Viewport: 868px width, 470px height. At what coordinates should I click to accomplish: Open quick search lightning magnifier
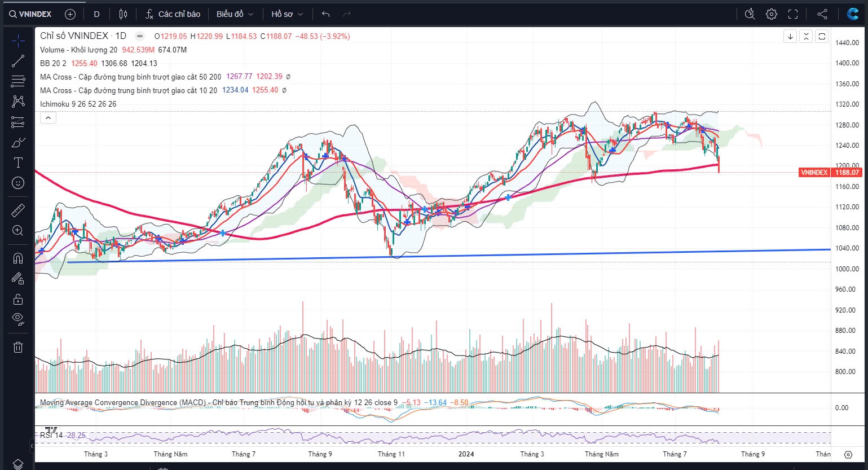coord(750,14)
